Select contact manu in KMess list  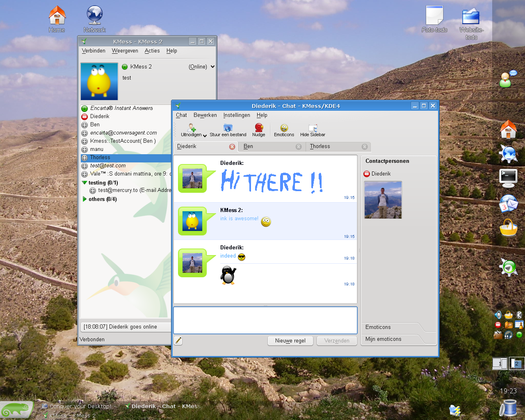coord(126,149)
